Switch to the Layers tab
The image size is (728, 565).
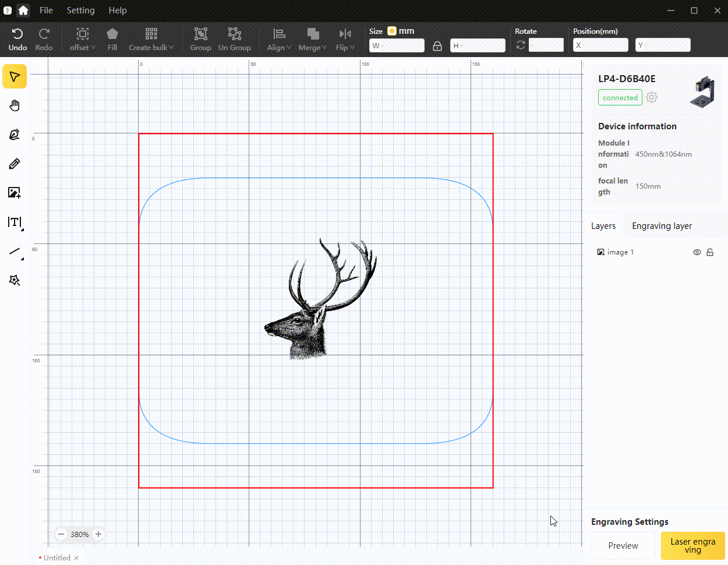pyautogui.click(x=603, y=226)
